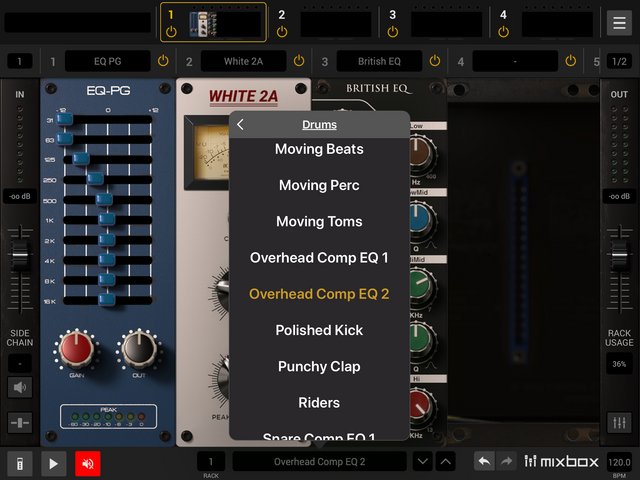
Task: Open the empty slot 4 selector
Action: click(x=515, y=61)
